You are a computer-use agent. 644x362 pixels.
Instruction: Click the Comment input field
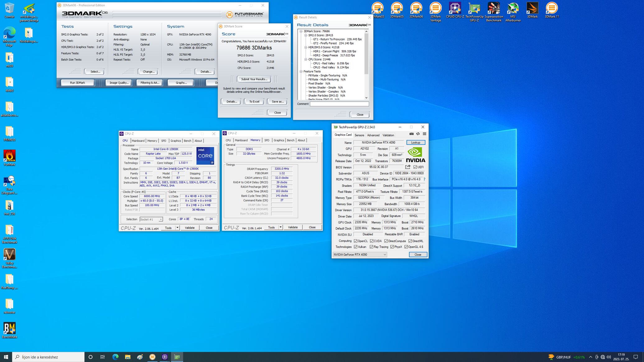tap(339, 104)
